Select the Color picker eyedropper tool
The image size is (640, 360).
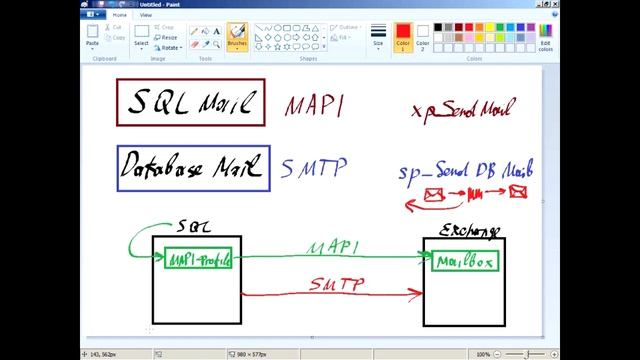click(x=205, y=44)
